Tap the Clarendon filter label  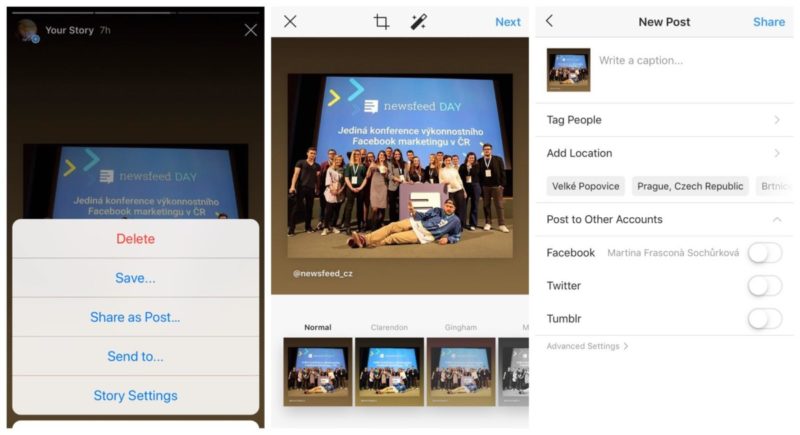tap(389, 327)
